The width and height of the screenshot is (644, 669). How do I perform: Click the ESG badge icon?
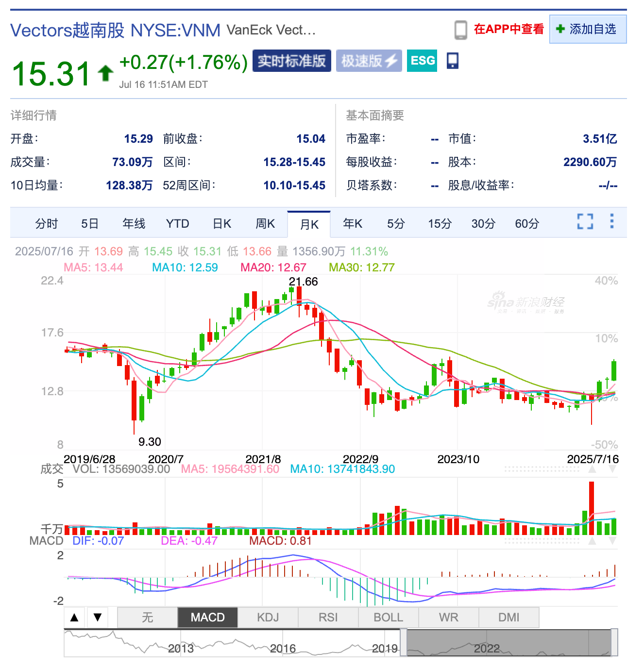(422, 61)
